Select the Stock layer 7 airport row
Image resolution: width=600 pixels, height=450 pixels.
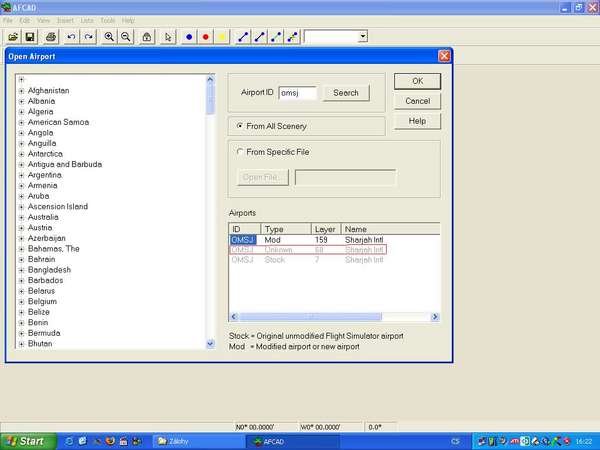pyautogui.click(x=300, y=260)
